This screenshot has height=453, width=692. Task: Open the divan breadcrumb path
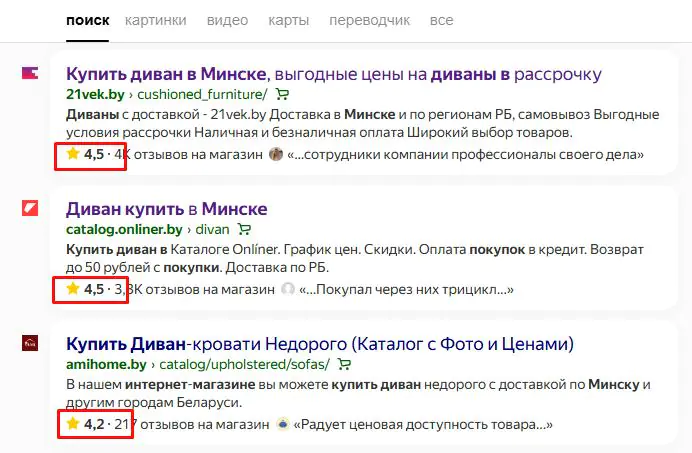212,230
